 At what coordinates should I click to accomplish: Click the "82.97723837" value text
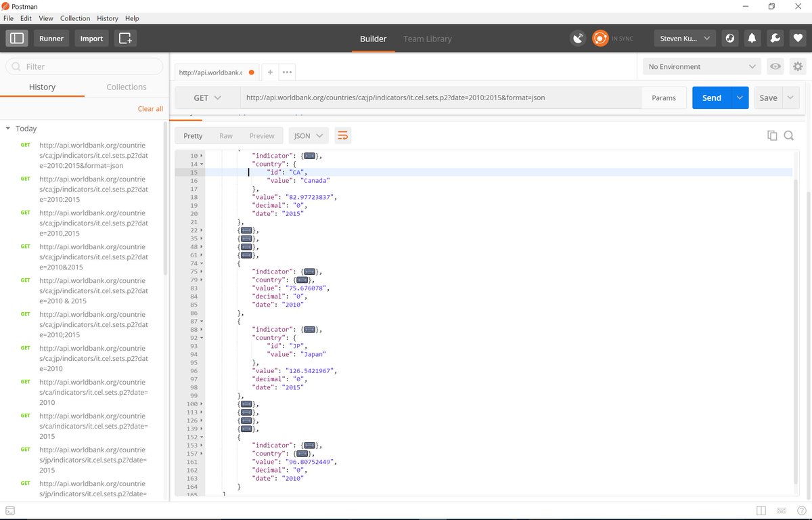[x=311, y=197]
